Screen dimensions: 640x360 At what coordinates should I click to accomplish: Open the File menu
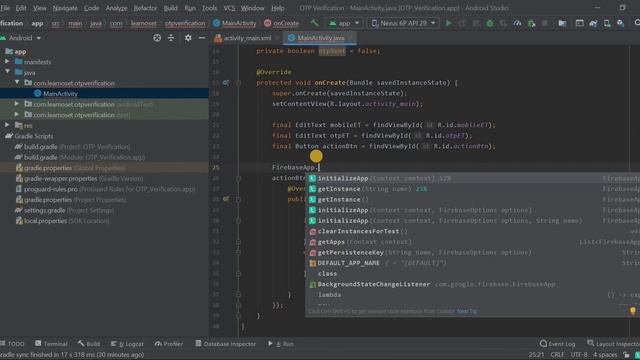pyautogui.click(x=5, y=8)
